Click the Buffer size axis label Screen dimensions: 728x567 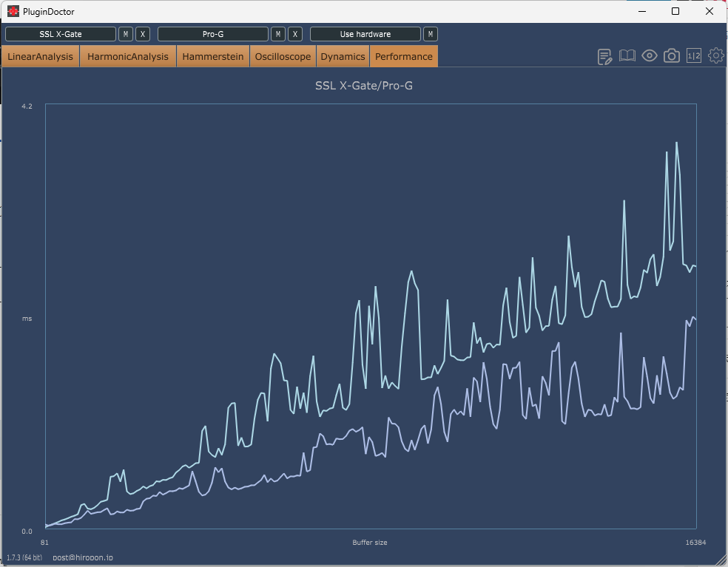click(370, 543)
